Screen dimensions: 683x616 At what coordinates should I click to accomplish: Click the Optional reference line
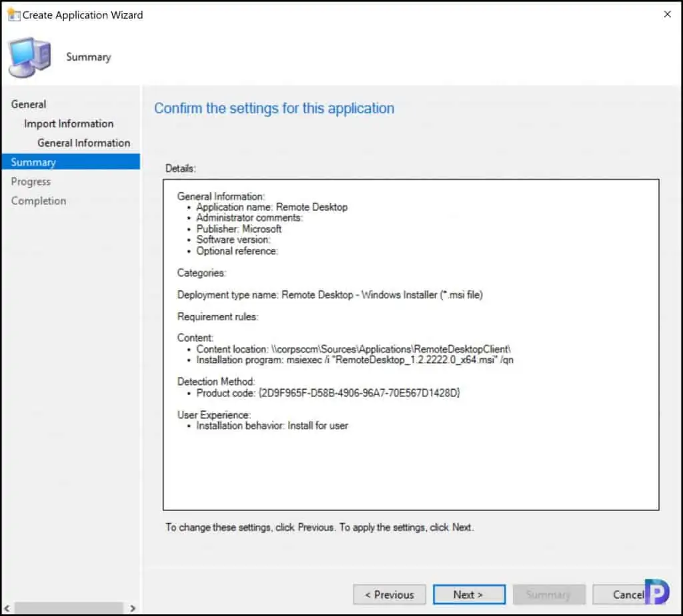click(237, 251)
